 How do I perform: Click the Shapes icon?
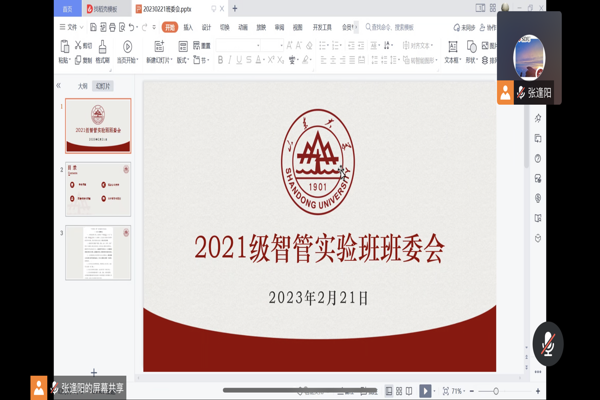pyautogui.click(x=471, y=47)
